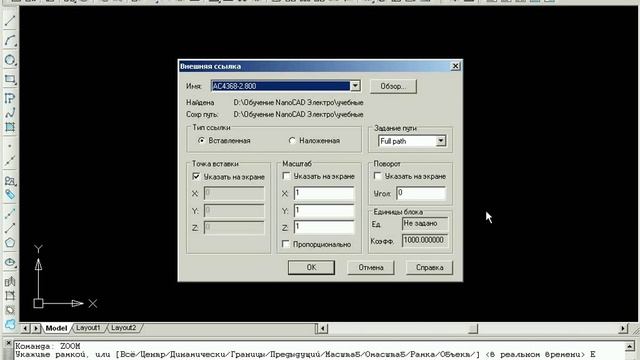Image resolution: width=640 pixels, height=360 pixels.
Task: Check scale Указать на экране
Action: click(286, 176)
